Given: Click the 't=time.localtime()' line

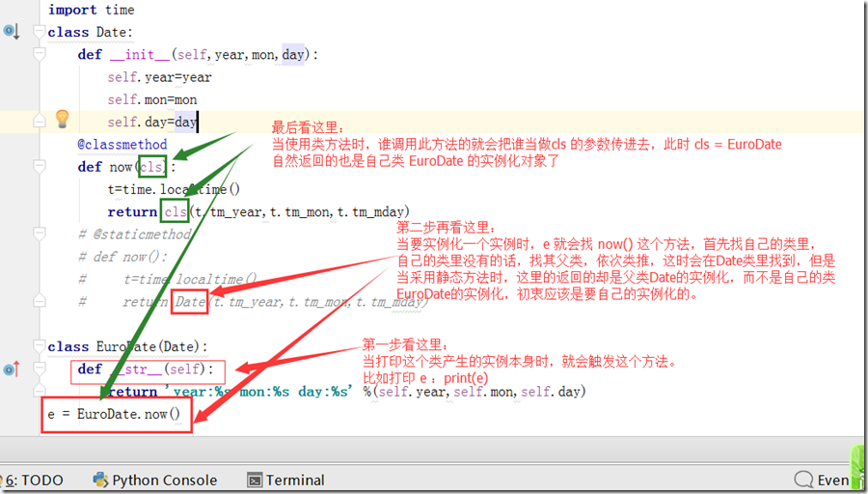Looking at the screenshot, I should (174, 189).
